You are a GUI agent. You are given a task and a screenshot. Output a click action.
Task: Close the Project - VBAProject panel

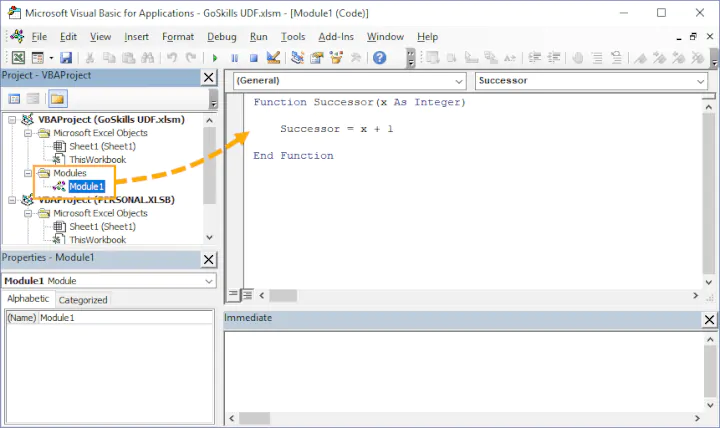[x=209, y=78]
